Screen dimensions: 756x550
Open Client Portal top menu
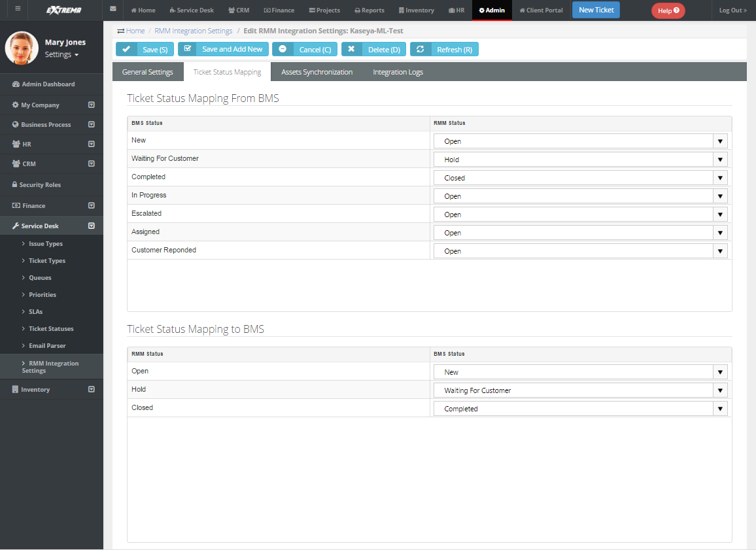[541, 10]
